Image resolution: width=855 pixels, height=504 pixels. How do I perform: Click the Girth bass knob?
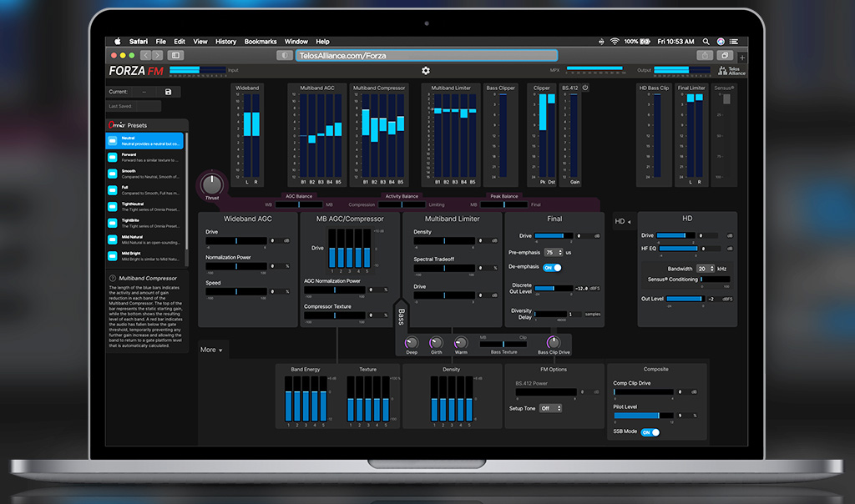pos(436,342)
